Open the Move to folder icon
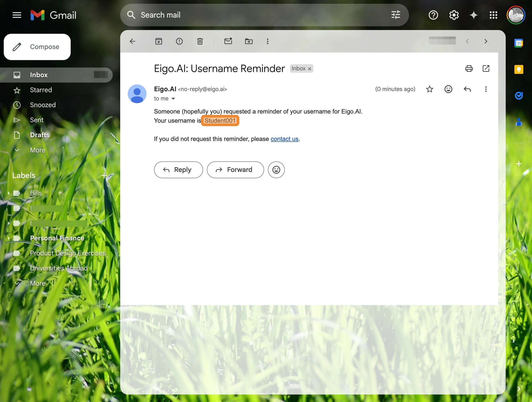Image resolution: width=532 pixels, height=402 pixels. point(249,41)
